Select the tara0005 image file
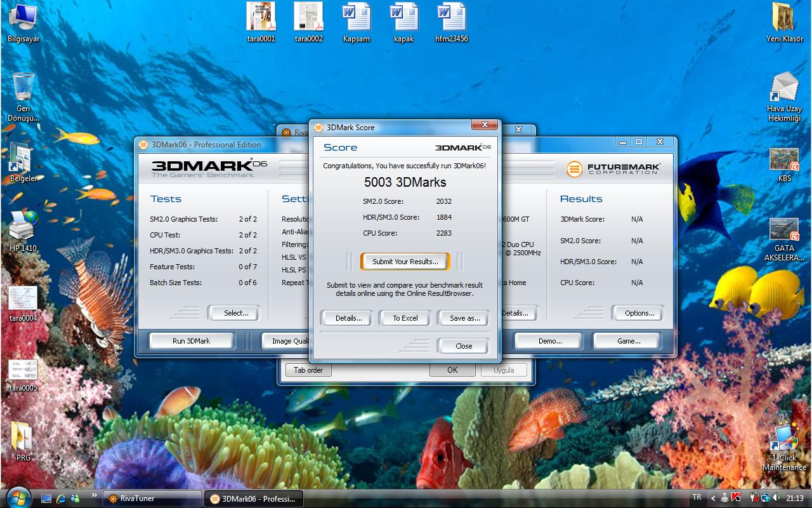The width and height of the screenshot is (812, 508). point(23,375)
